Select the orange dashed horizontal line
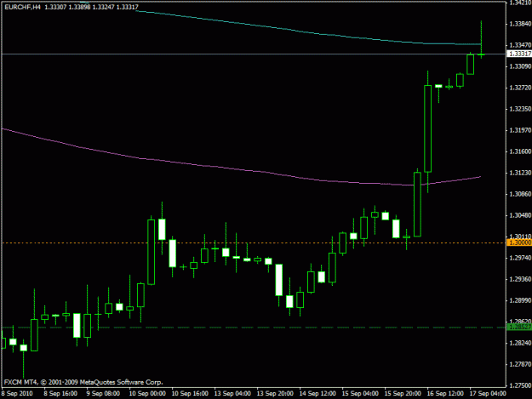 254,242
